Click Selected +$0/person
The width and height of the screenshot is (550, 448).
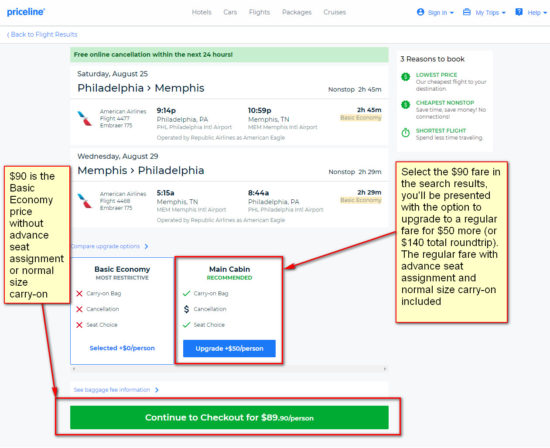(x=122, y=348)
